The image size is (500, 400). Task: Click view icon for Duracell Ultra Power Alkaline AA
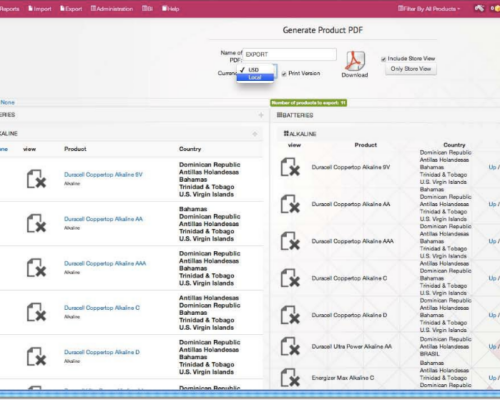(x=290, y=346)
